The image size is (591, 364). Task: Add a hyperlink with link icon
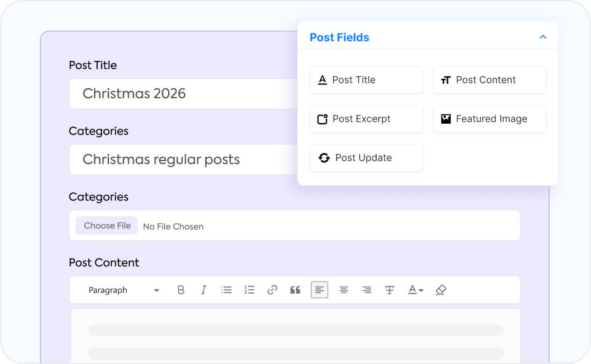click(272, 290)
